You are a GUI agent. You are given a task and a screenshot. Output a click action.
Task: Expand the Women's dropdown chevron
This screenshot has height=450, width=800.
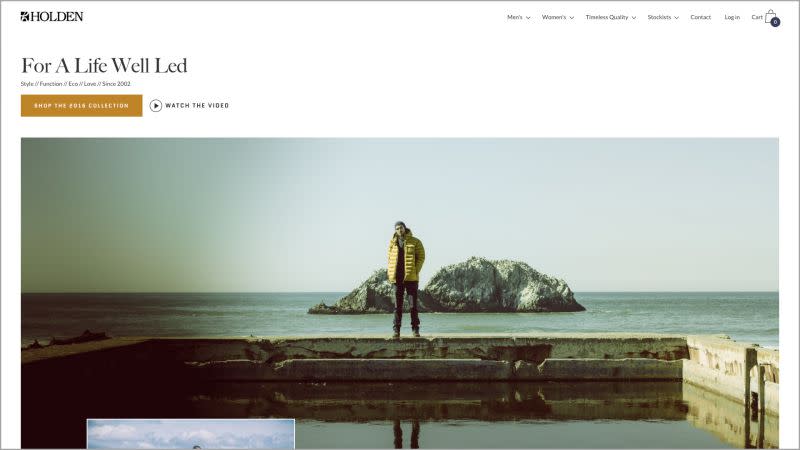(571, 18)
